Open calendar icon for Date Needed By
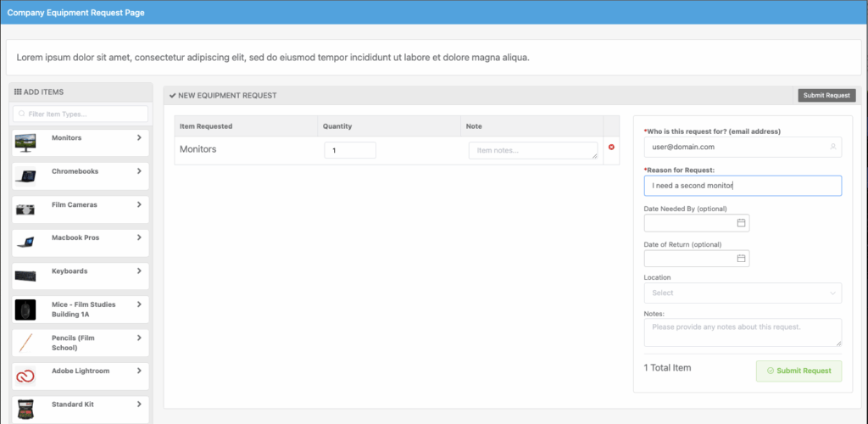The height and width of the screenshot is (424, 868). point(740,223)
